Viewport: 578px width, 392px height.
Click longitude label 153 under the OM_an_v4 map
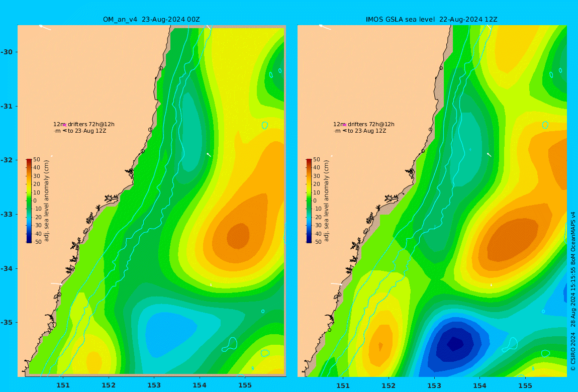tap(154, 385)
